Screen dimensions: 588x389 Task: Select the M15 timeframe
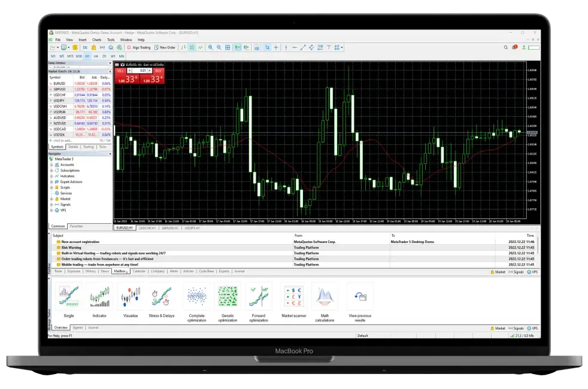tap(70, 56)
